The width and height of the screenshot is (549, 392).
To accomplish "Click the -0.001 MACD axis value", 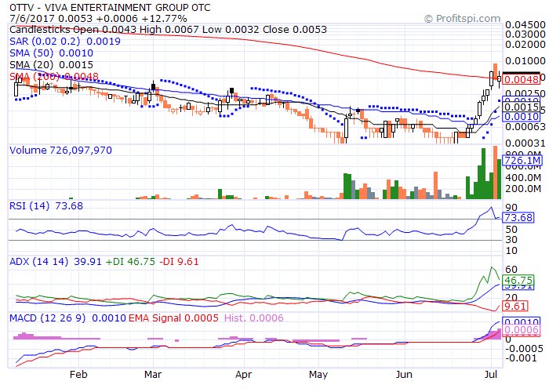I will (520, 358).
